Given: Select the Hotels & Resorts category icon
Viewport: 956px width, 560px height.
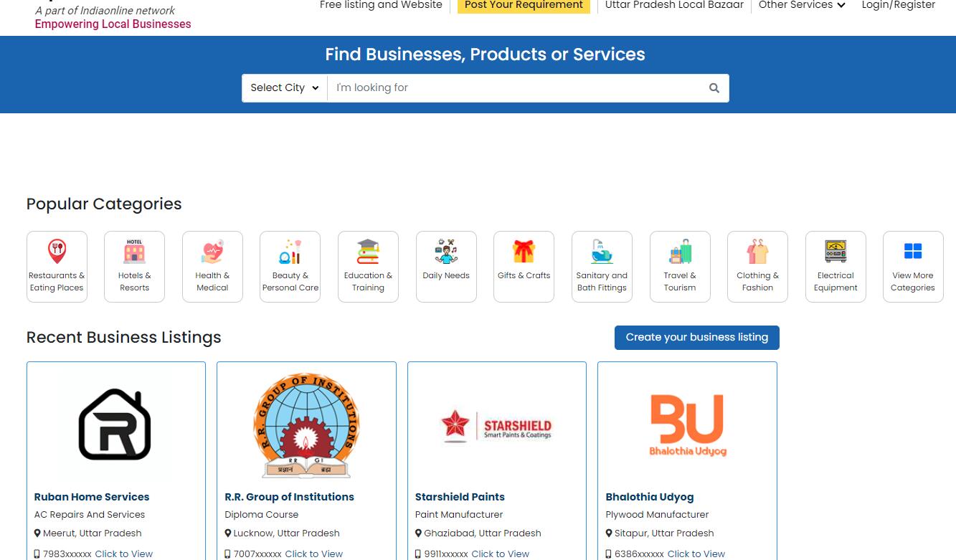Looking at the screenshot, I should pos(134,251).
